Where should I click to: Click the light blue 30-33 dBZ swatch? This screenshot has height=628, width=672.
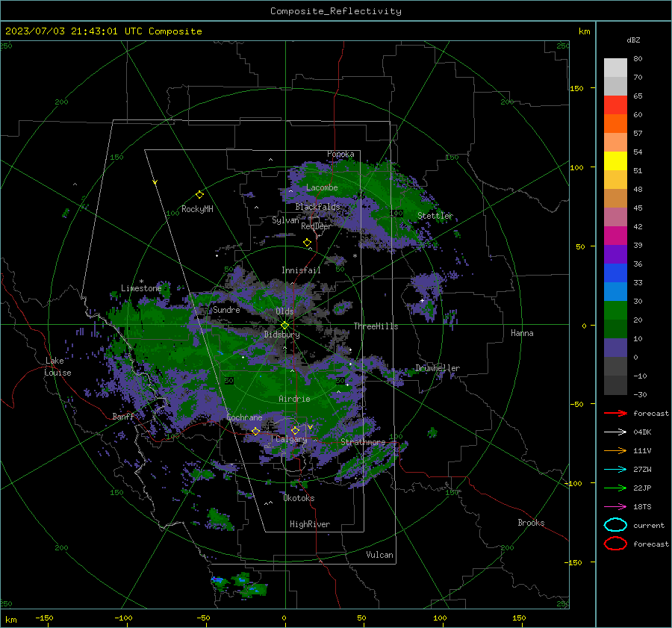[x=615, y=291]
